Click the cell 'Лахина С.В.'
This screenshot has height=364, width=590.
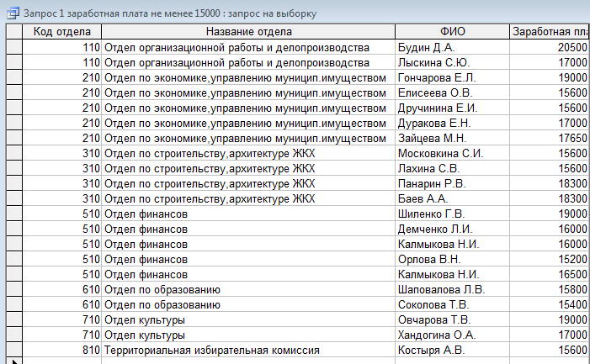click(x=452, y=168)
